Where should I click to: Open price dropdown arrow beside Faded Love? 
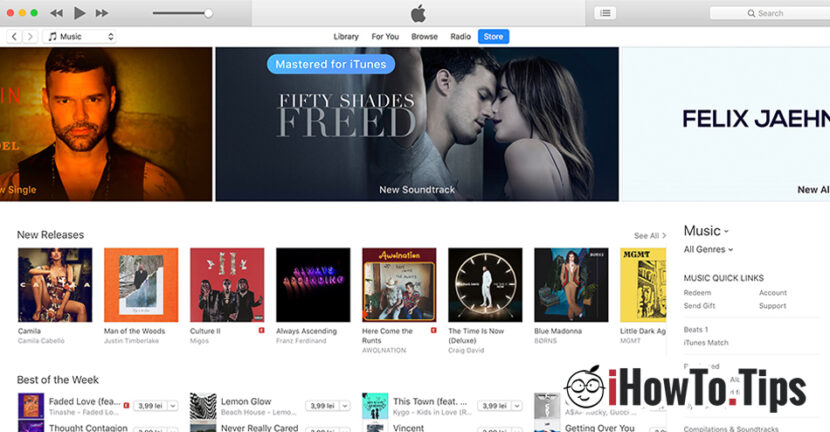pos(173,406)
